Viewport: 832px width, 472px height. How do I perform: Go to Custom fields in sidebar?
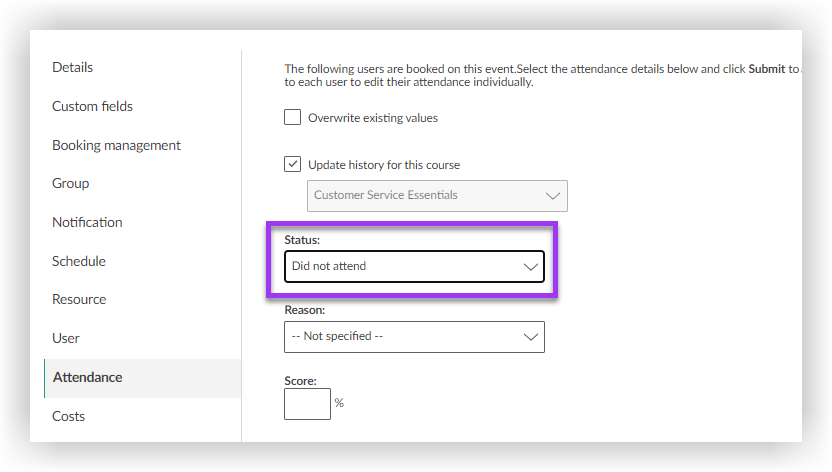[92, 106]
